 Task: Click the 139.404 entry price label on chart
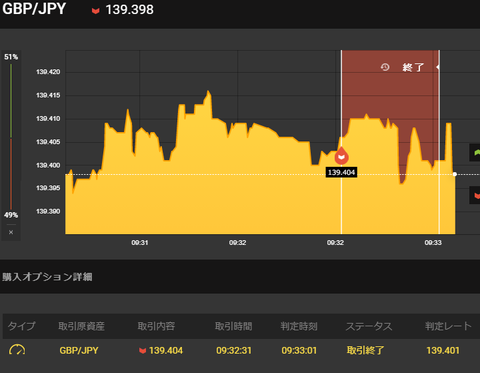click(341, 172)
